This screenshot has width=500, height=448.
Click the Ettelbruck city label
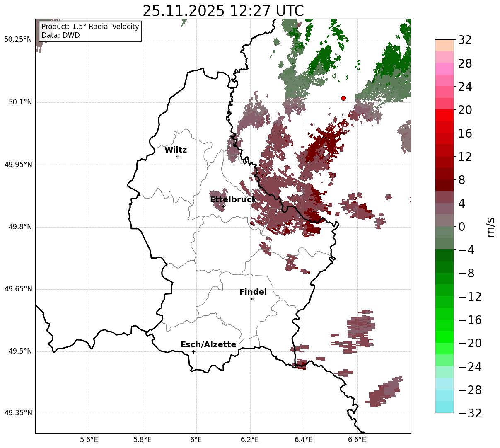click(233, 200)
